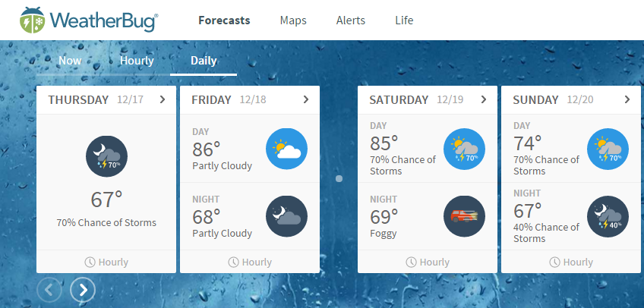Go to next days with right arrow
The height and width of the screenshot is (308, 644).
[83, 291]
